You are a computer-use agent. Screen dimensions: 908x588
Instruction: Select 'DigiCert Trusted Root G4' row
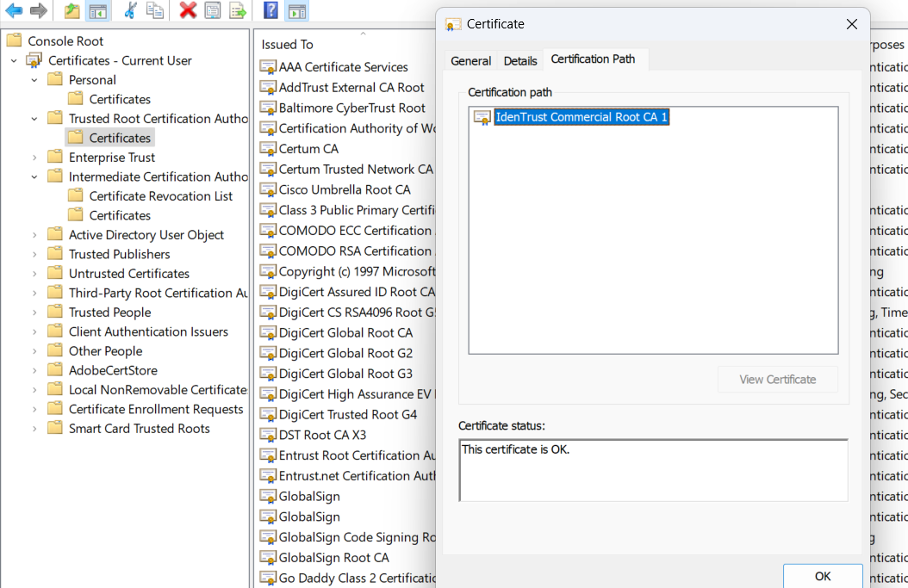pos(347,414)
